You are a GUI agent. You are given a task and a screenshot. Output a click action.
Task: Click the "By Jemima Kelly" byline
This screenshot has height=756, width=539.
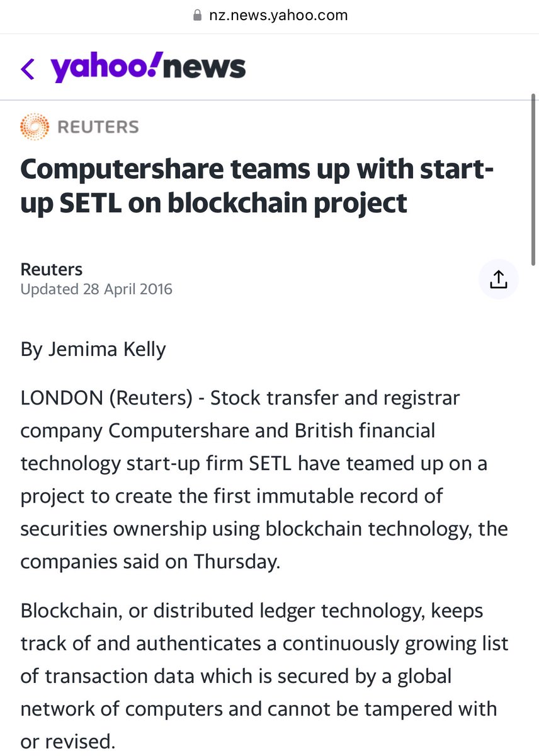[x=93, y=349]
